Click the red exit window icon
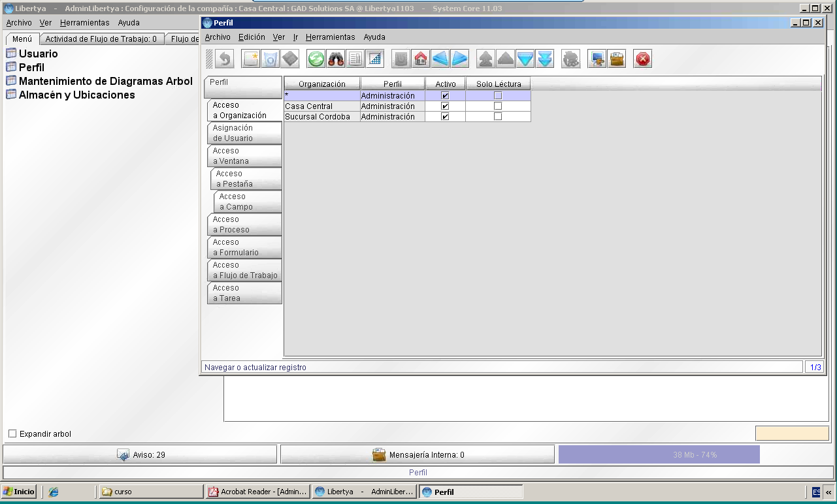 pyautogui.click(x=643, y=59)
